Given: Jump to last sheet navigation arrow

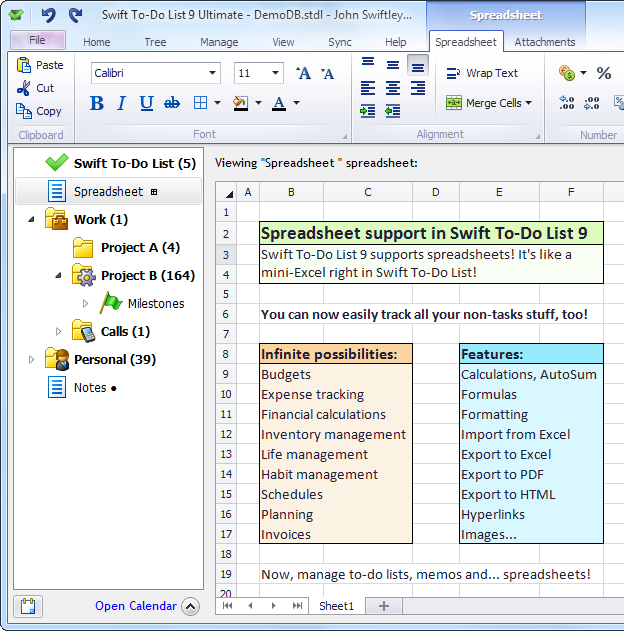Looking at the screenshot, I should pyautogui.click(x=297, y=606).
